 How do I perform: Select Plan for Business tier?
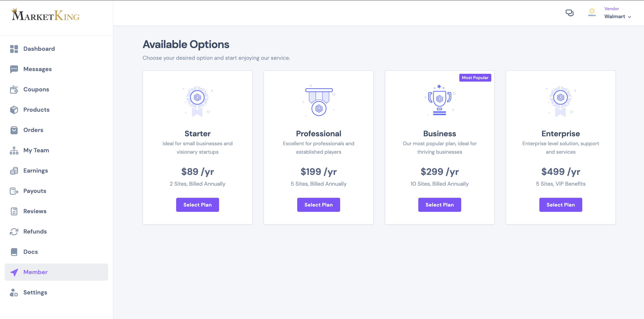click(440, 204)
